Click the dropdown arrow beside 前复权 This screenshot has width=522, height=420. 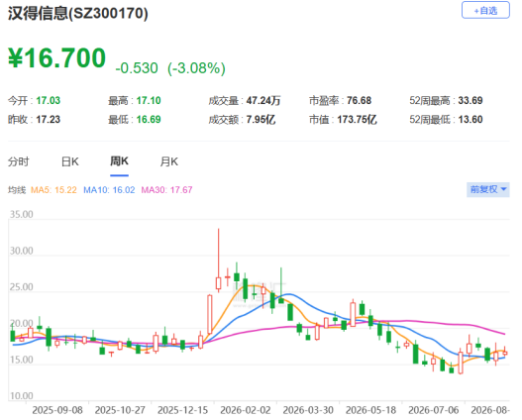pos(503,189)
